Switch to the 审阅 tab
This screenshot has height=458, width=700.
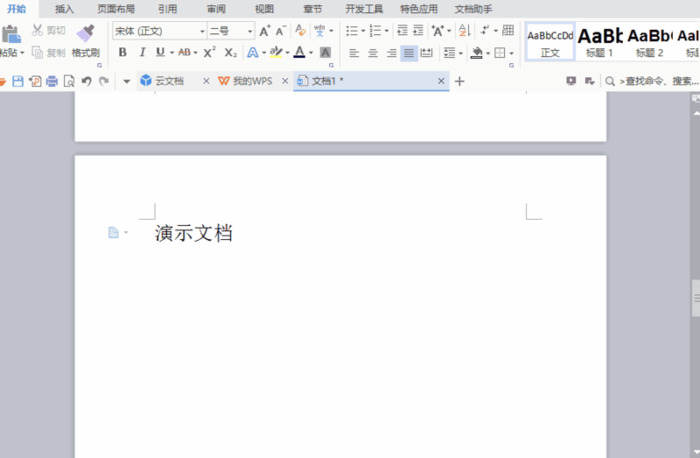point(217,9)
